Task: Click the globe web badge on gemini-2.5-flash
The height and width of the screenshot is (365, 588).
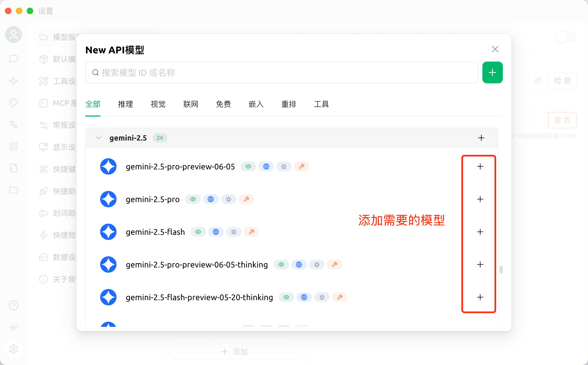Action: pyautogui.click(x=216, y=232)
